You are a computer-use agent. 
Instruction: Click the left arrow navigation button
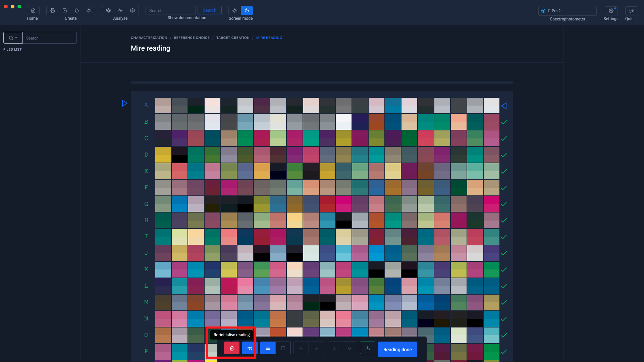(301, 348)
